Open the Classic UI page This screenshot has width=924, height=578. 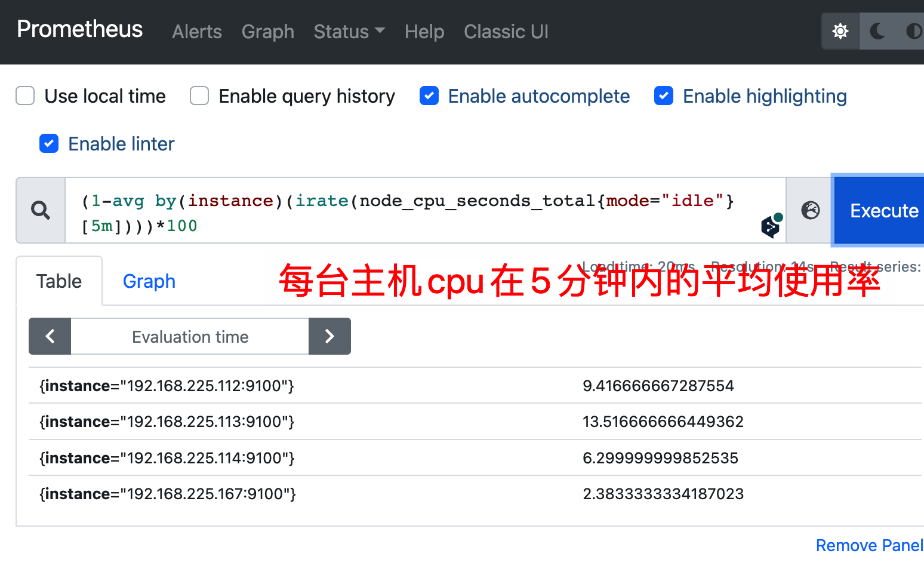pyautogui.click(x=506, y=32)
